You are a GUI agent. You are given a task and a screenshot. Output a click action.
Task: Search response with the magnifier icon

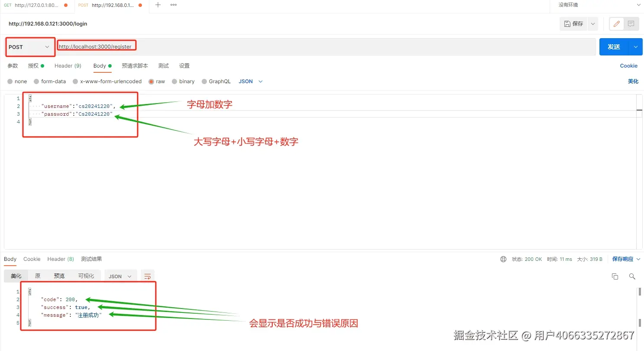pos(632,276)
